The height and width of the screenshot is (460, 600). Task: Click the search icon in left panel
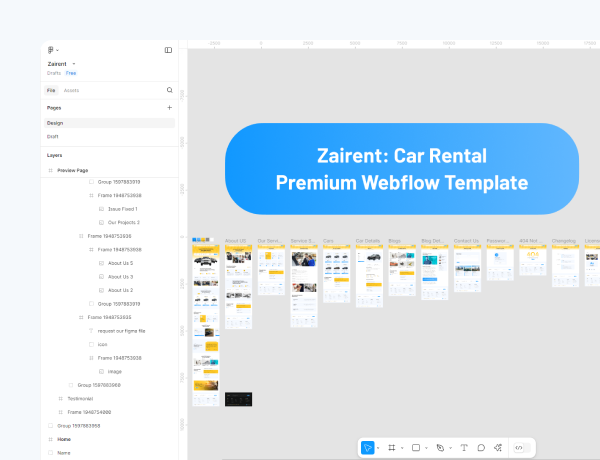[x=170, y=90]
